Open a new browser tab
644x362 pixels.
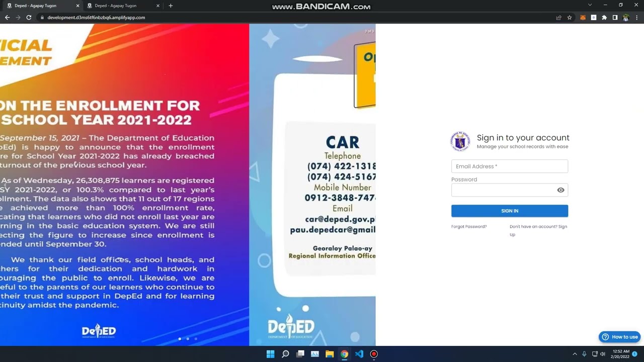[x=171, y=6]
